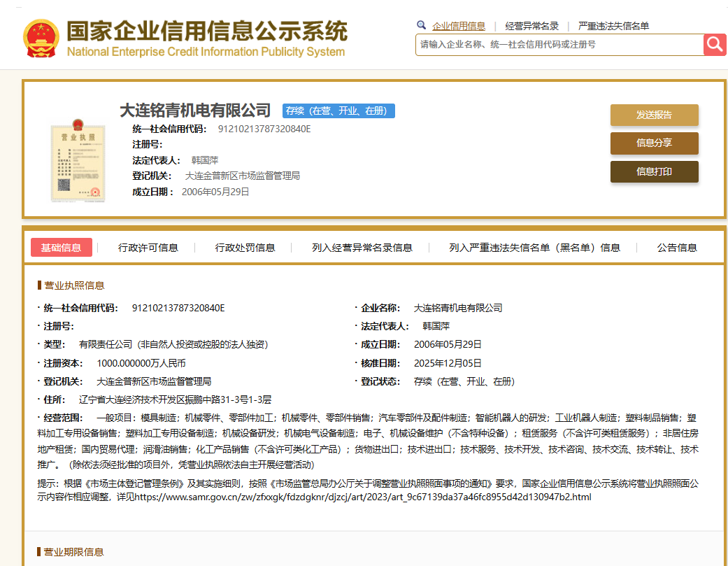This screenshot has height=566, width=728.
Task: Focus the enterprise name search input field
Action: click(559, 45)
